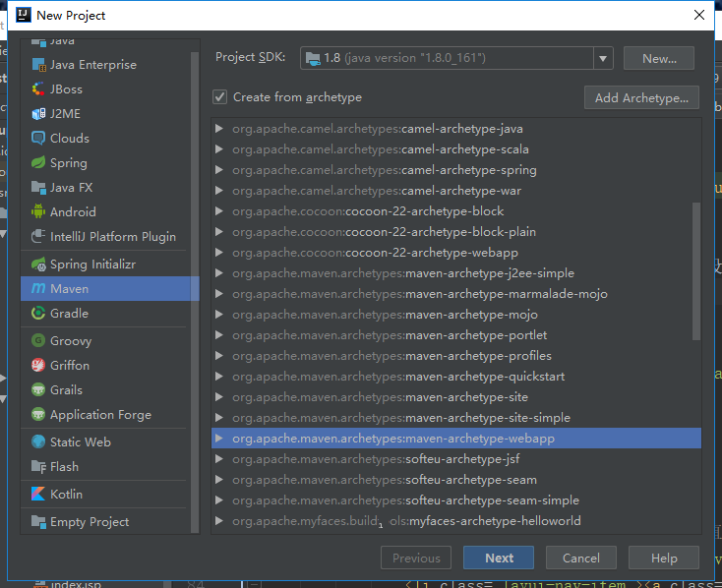The width and height of the screenshot is (722, 588).
Task: Click the Clouds speech-bubble icon
Action: tap(38, 138)
